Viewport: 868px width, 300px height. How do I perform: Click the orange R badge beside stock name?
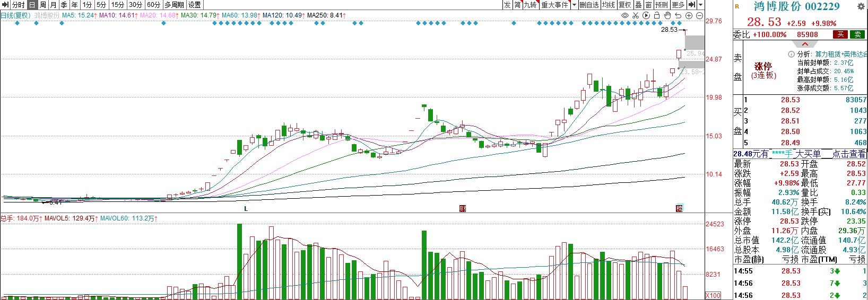[x=736, y=7]
